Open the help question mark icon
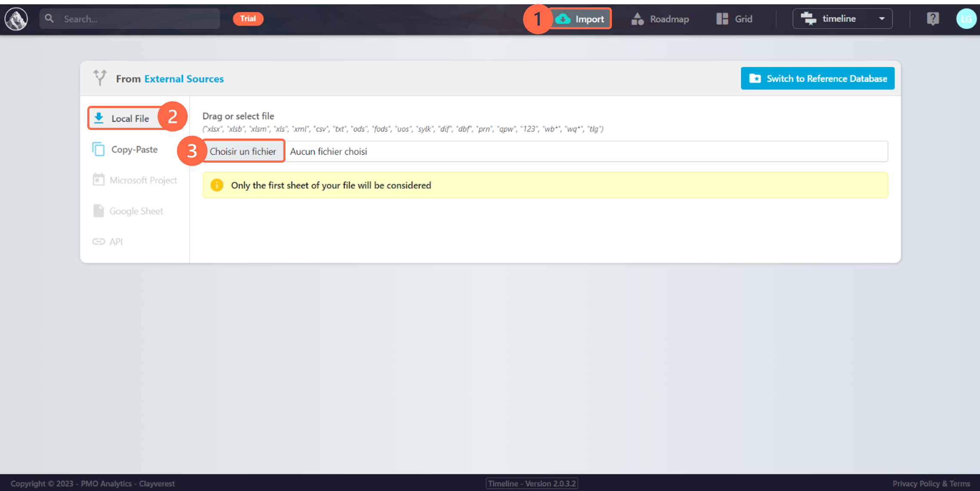Image resolution: width=980 pixels, height=491 pixels. tap(933, 19)
